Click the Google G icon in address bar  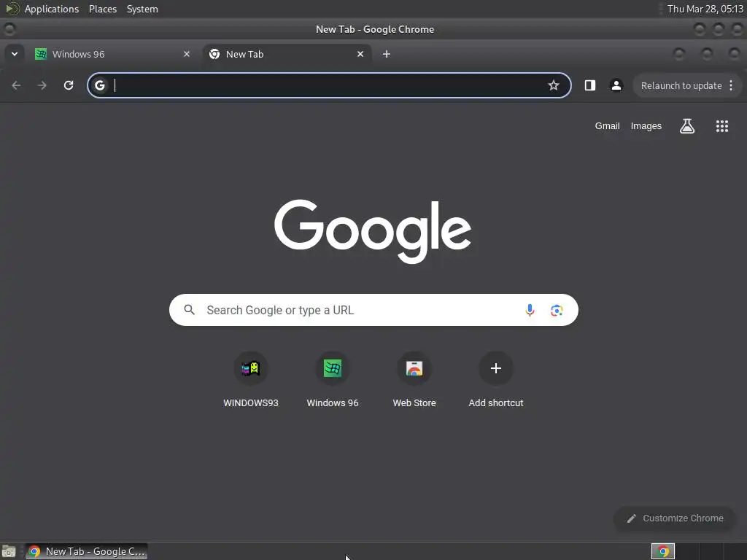[99, 85]
